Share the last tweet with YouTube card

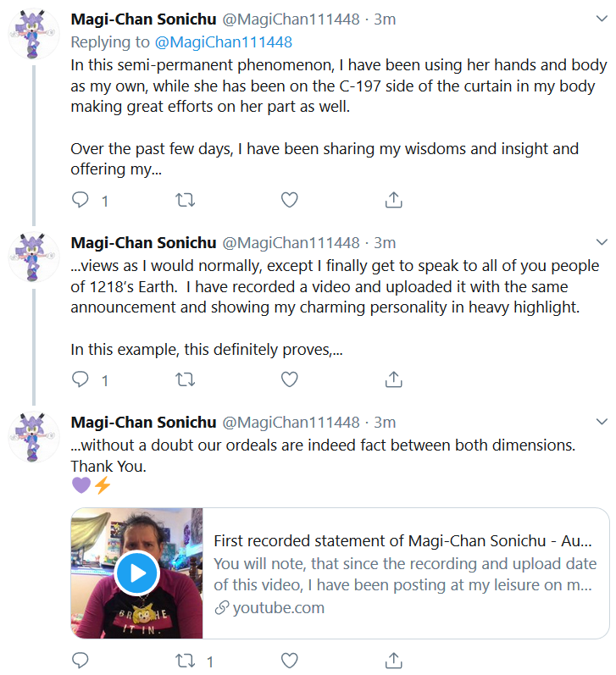point(394,661)
